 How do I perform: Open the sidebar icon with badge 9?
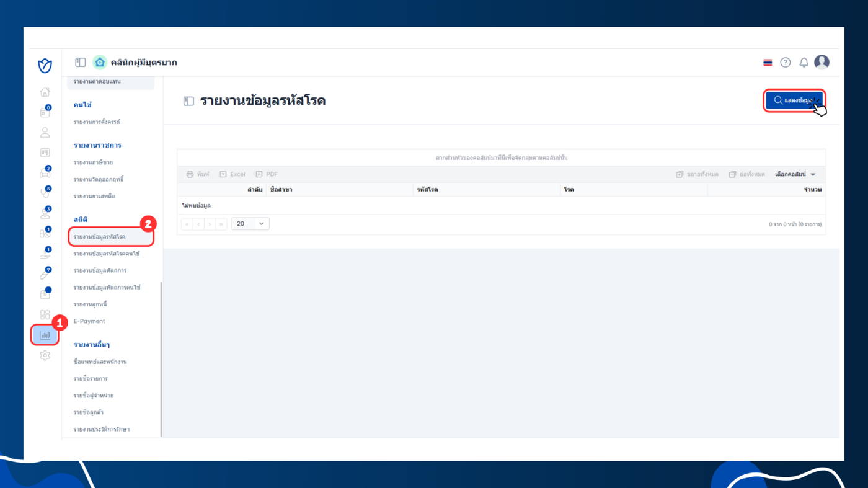[x=45, y=274]
